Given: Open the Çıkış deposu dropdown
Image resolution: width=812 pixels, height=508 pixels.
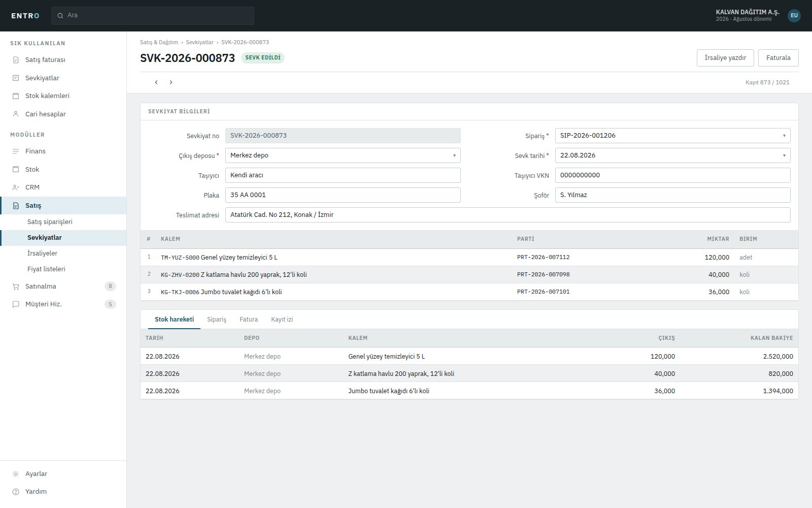Looking at the screenshot, I should click(343, 155).
